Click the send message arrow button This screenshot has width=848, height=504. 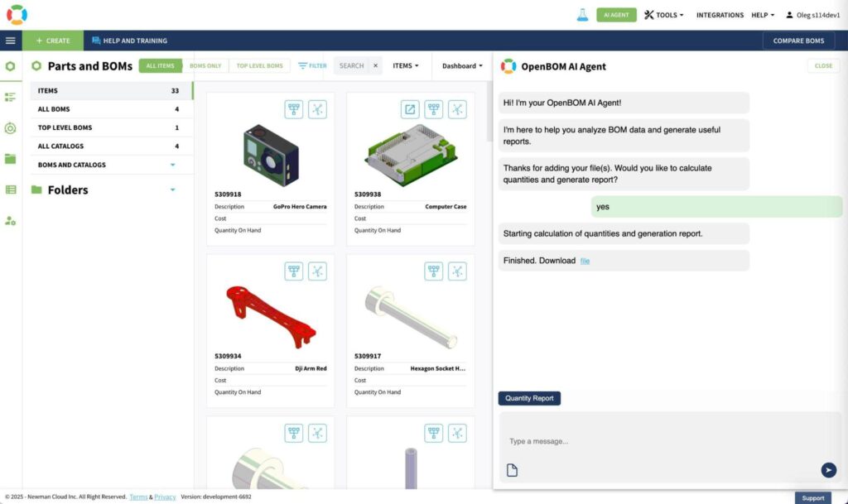pos(828,470)
